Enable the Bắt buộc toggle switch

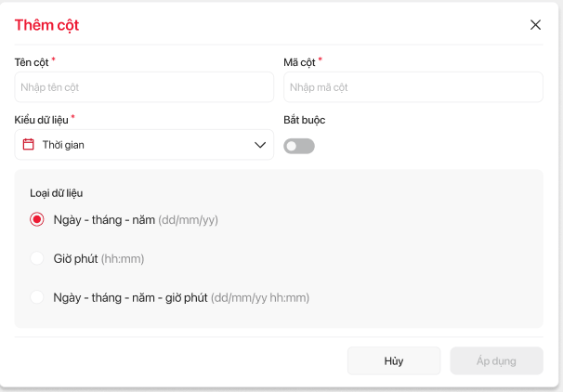(x=299, y=146)
